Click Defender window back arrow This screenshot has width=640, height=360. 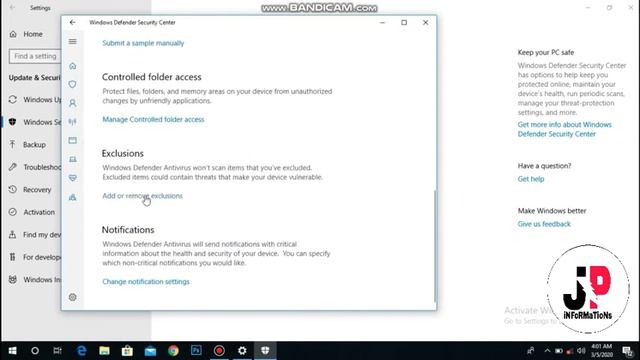(73, 22)
